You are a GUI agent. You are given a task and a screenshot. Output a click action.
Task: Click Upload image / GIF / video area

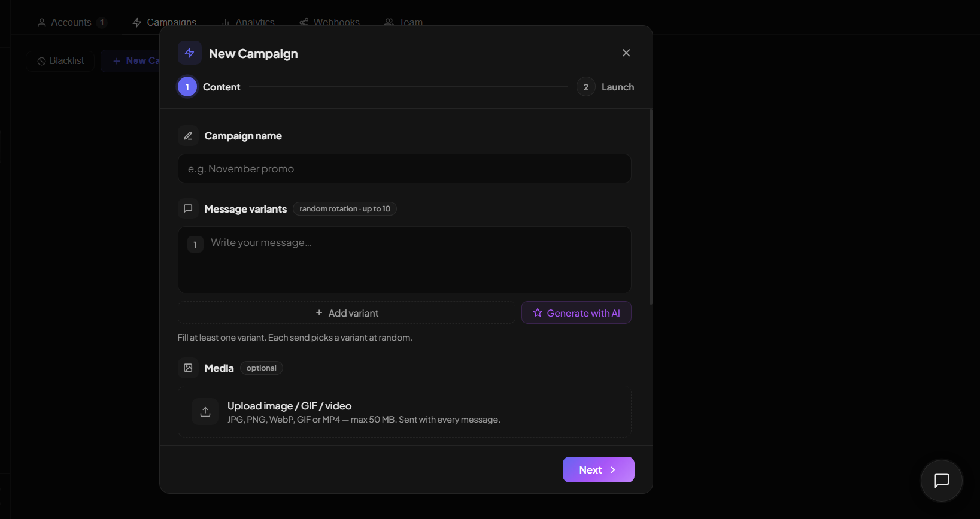(x=404, y=412)
